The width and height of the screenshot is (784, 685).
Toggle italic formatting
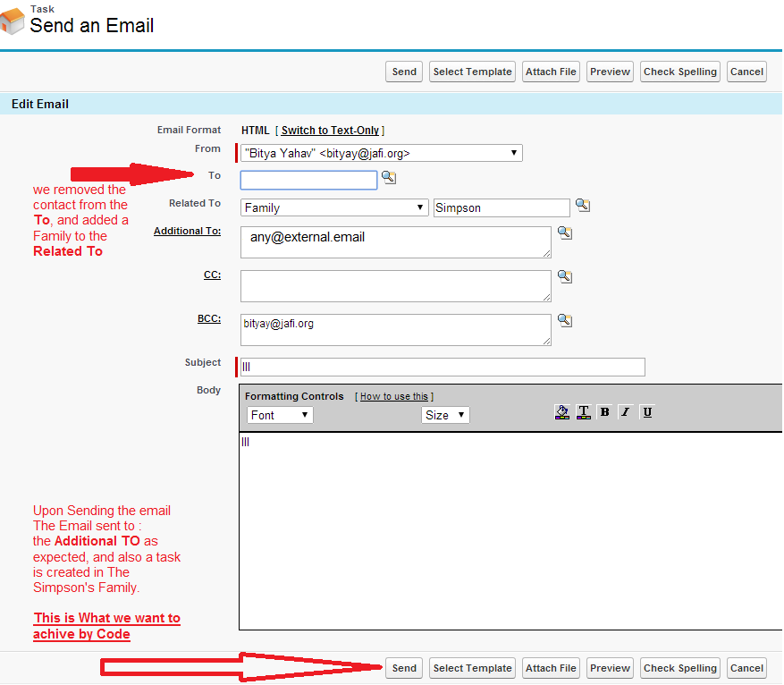tap(626, 412)
